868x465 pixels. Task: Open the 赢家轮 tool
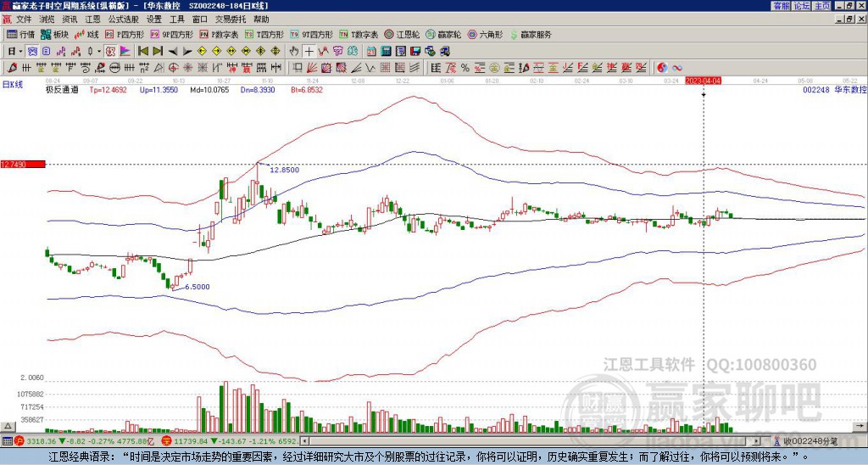coord(443,34)
